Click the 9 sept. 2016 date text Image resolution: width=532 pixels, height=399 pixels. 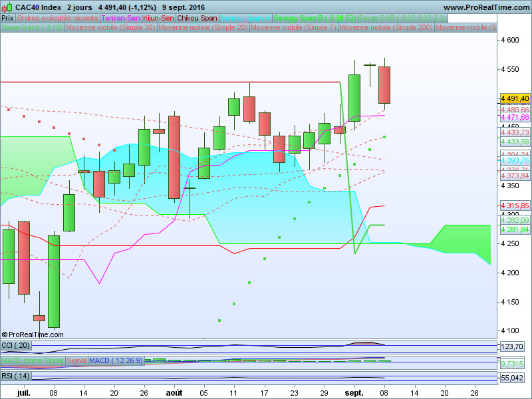point(184,7)
